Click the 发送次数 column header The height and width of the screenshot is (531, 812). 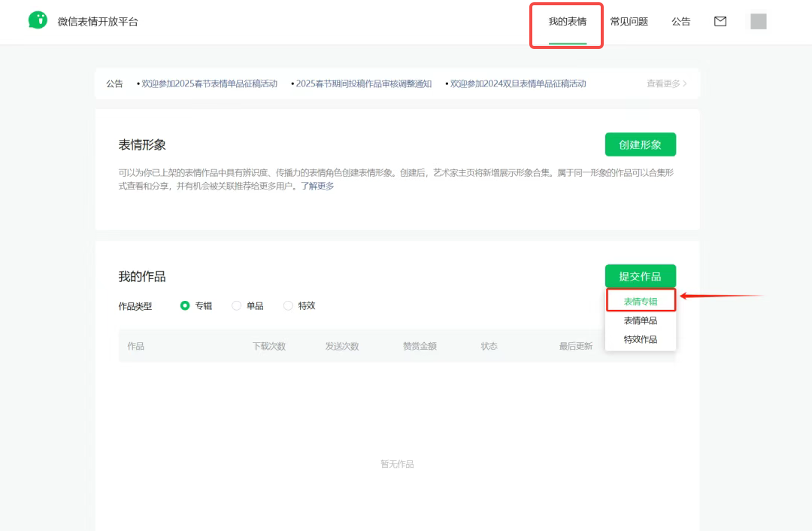[x=342, y=346]
